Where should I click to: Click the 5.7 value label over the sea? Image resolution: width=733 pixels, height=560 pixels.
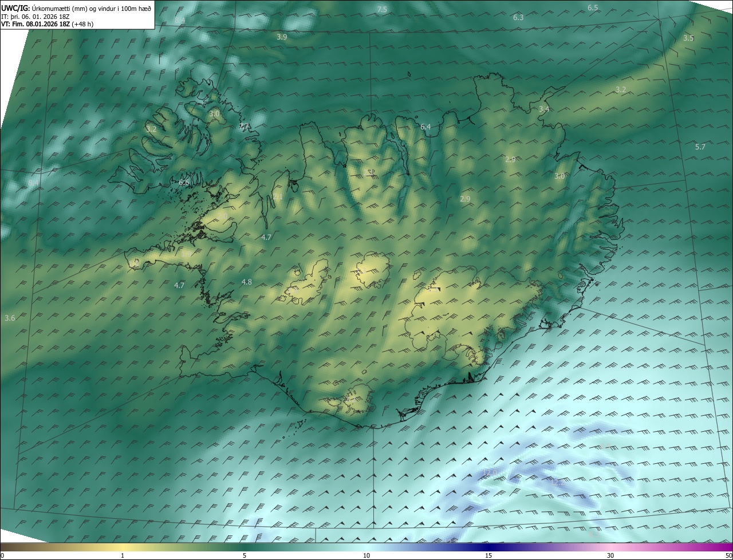coord(700,147)
